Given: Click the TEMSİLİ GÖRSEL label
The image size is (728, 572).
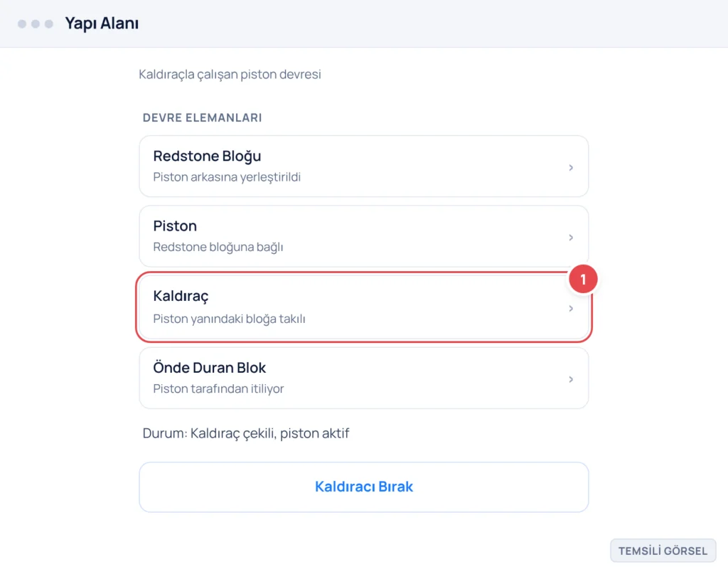Looking at the screenshot, I should pos(663,551).
